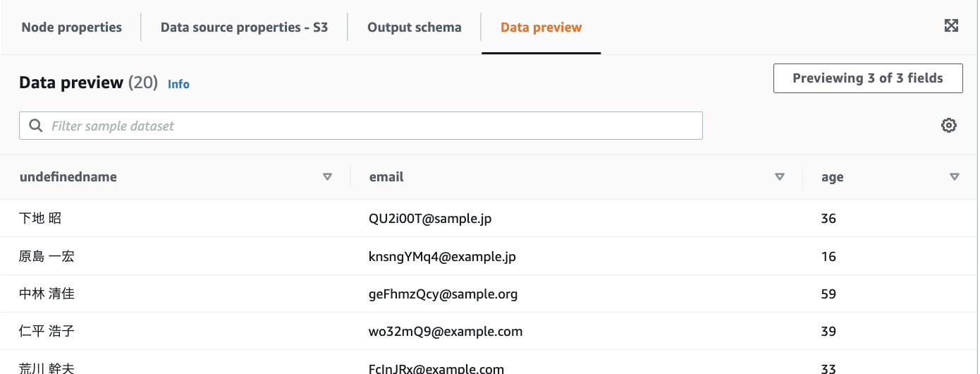Switch to Node properties tab

(x=72, y=28)
